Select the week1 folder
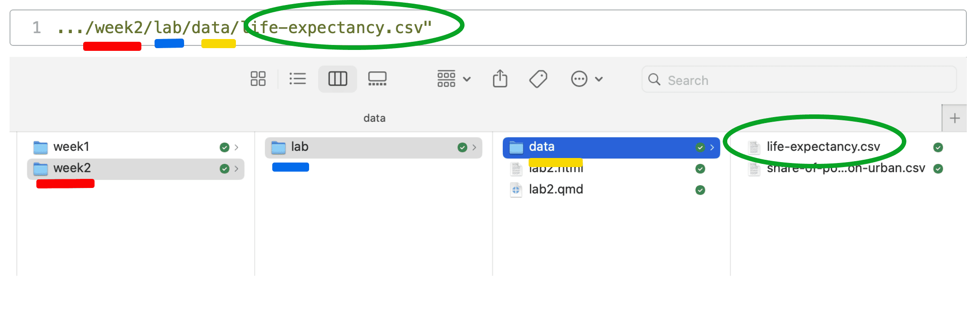 tap(71, 147)
